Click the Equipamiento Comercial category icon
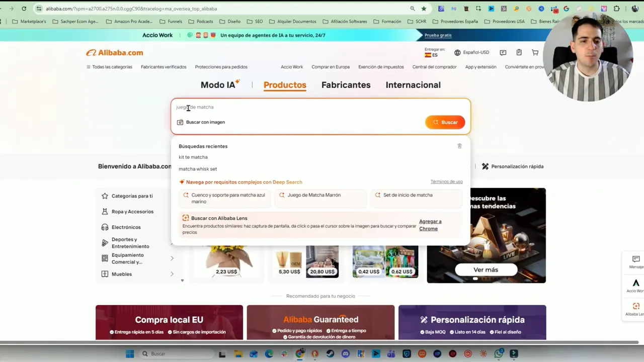Viewport: 644px width, 362px height. [x=105, y=258]
